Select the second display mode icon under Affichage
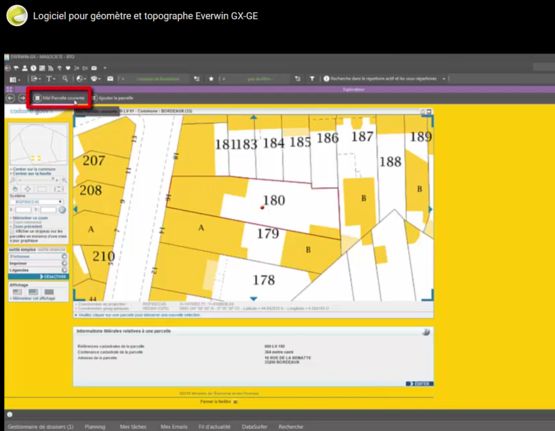Screen dimensions: 555x431 point(33,292)
